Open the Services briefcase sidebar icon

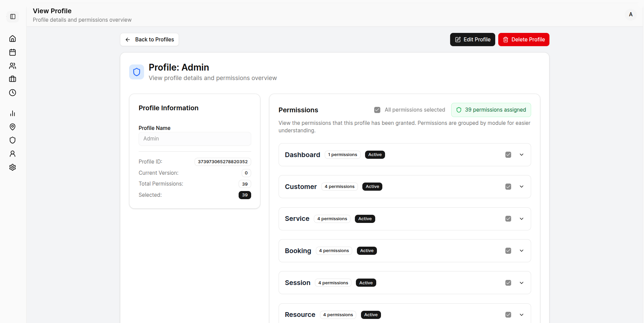[13, 79]
